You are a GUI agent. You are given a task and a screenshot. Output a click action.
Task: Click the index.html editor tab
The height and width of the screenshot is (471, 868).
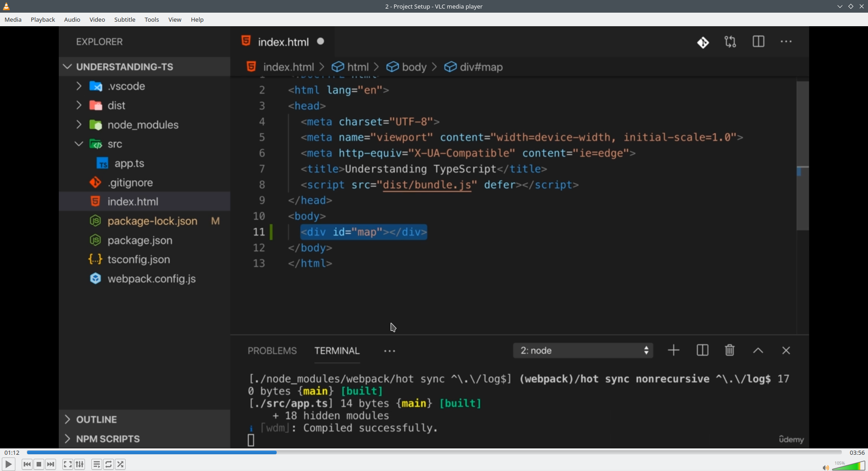283,42
